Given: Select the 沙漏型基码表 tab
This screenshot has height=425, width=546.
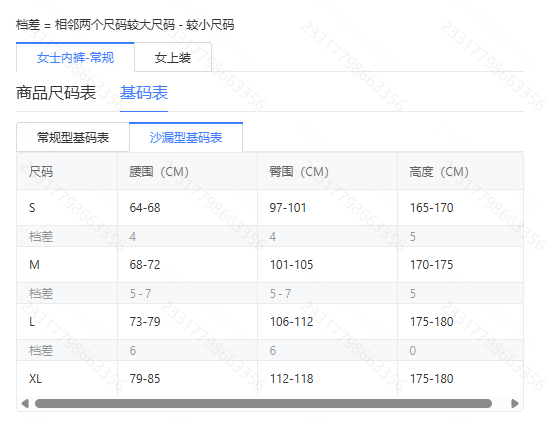Looking at the screenshot, I should click(x=186, y=137).
